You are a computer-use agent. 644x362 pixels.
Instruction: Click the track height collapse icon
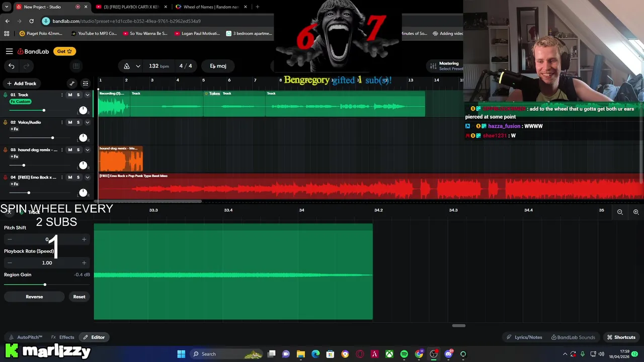86,83
